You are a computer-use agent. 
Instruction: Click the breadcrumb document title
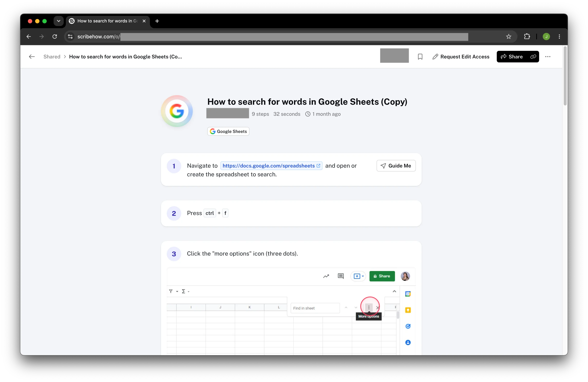(125, 57)
